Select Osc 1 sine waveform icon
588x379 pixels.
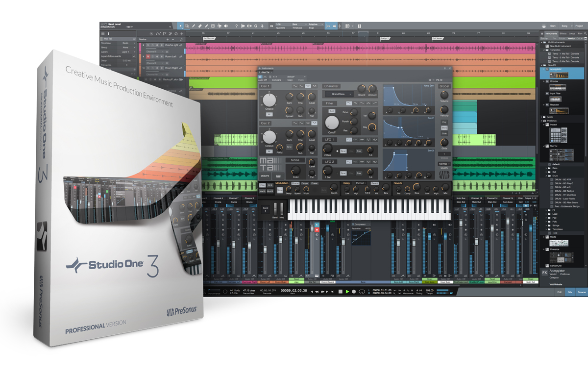tap(295, 86)
